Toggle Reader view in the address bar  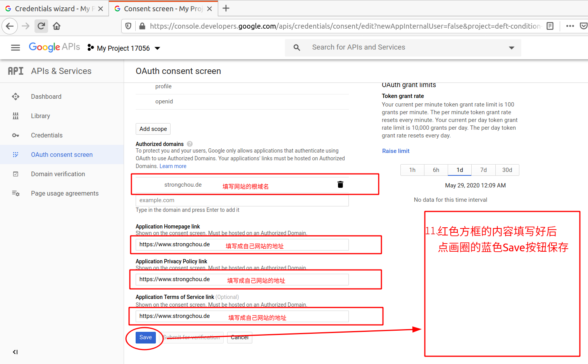pyautogui.click(x=550, y=26)
